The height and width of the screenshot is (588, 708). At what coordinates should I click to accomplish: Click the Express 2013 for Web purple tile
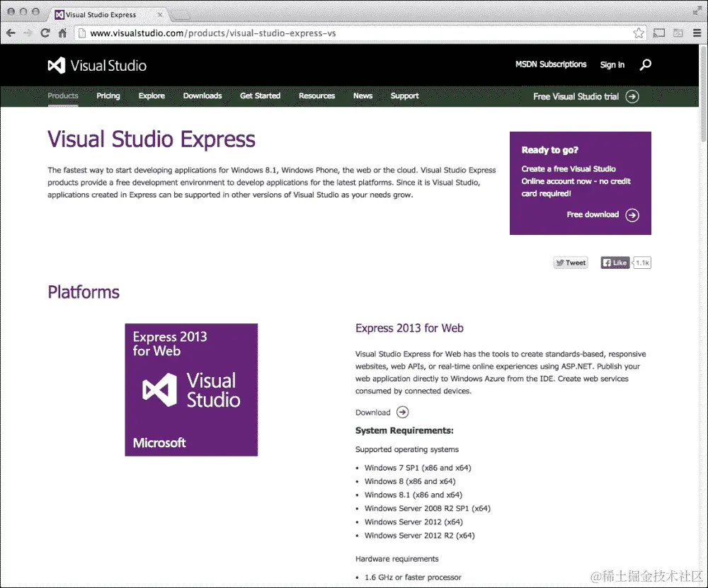pos(191,389)
